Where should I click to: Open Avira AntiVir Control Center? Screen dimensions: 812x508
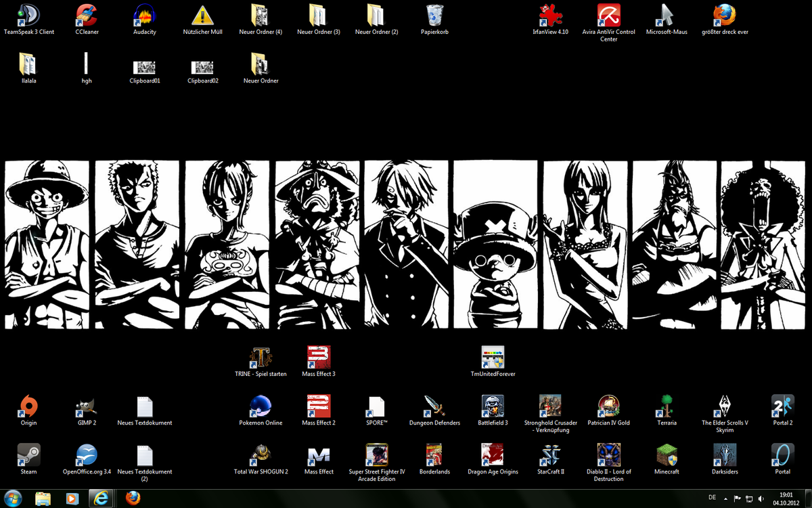pyautogui.click(x=608, y=22)
